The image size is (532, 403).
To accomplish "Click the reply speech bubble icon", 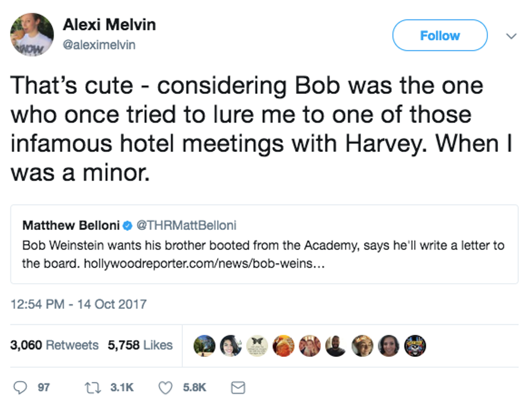I will coord(20,387).
